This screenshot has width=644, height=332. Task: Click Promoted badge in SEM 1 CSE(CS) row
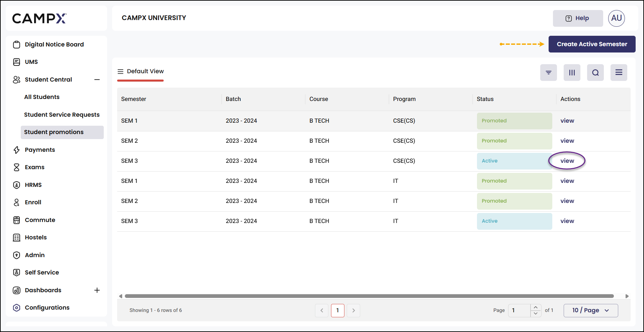coord(514,121)
